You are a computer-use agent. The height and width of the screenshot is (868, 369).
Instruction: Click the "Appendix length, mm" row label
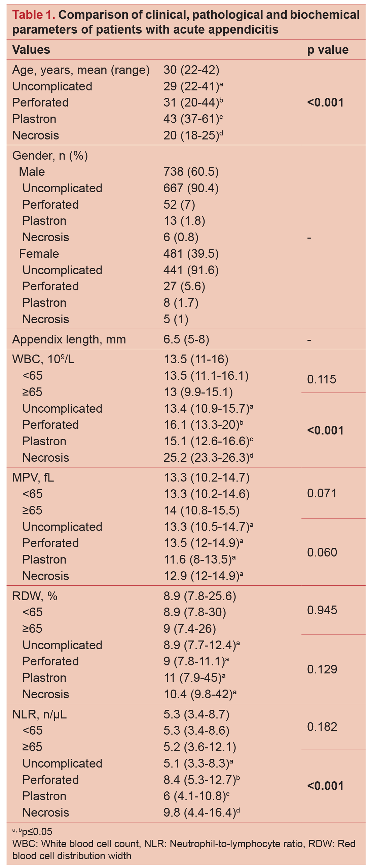69,339
